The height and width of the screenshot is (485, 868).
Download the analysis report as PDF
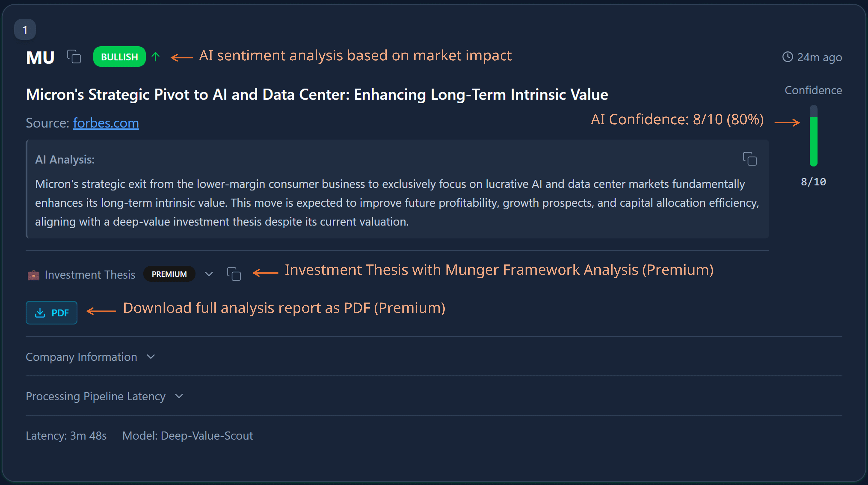tap(51, 313)
